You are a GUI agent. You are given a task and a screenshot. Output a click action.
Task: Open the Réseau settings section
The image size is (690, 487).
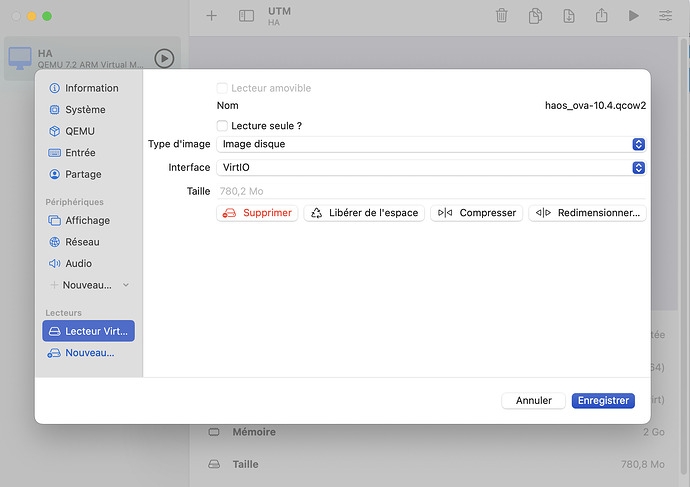[82, 242]
